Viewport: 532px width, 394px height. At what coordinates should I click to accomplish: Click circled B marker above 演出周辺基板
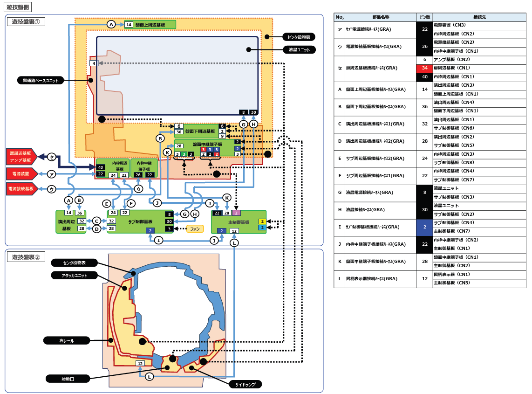click(x=79, y=200)
